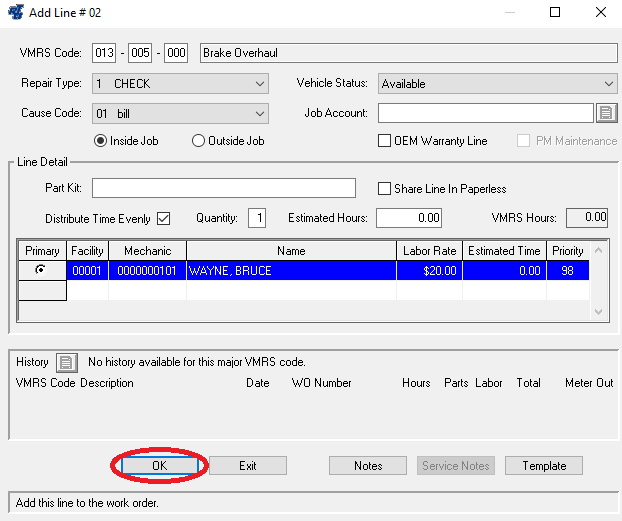Uncheck Distribute Time Evenly checkbox
This screenshot has width=622, height=521.
point(164,218)
